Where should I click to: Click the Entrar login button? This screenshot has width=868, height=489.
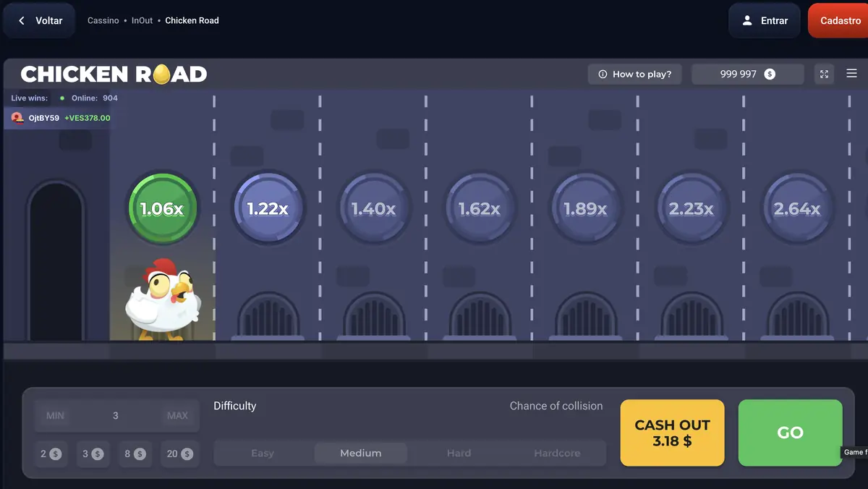[x=765, y=20]
